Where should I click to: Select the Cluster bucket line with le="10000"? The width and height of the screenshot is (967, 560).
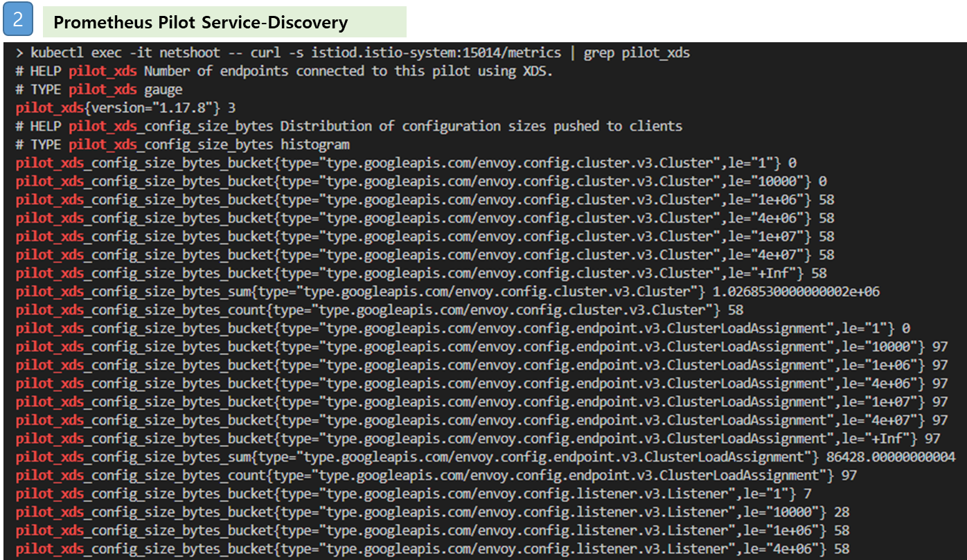point(421,181)
